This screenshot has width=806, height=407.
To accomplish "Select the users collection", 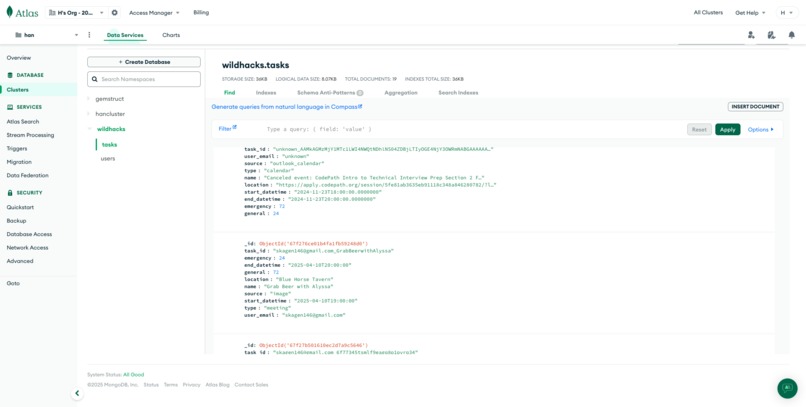I will pos(108,159).
